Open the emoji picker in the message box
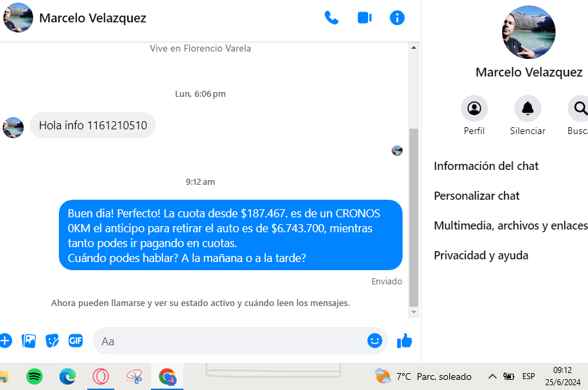This screenshot has width=588, height=390. [375, 341]
